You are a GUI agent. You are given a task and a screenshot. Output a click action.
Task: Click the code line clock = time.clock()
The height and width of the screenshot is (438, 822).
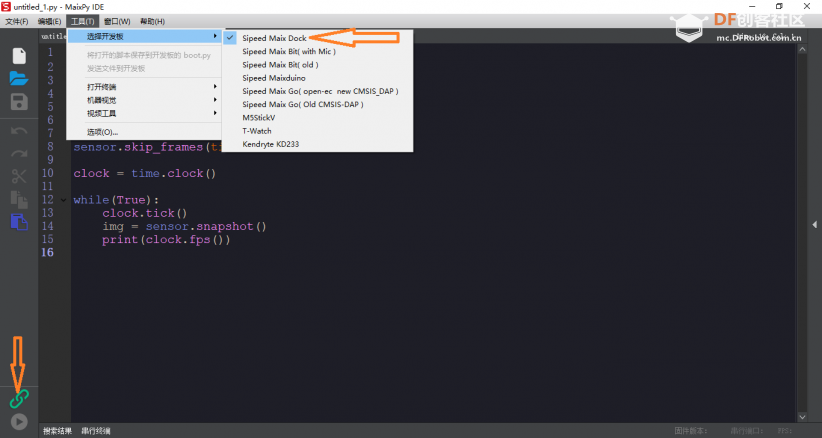[145, 173]
